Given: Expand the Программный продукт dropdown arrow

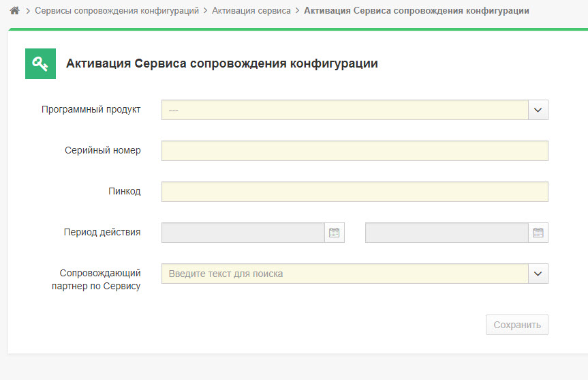Looking at the screenshot, I should coord(538,110).
